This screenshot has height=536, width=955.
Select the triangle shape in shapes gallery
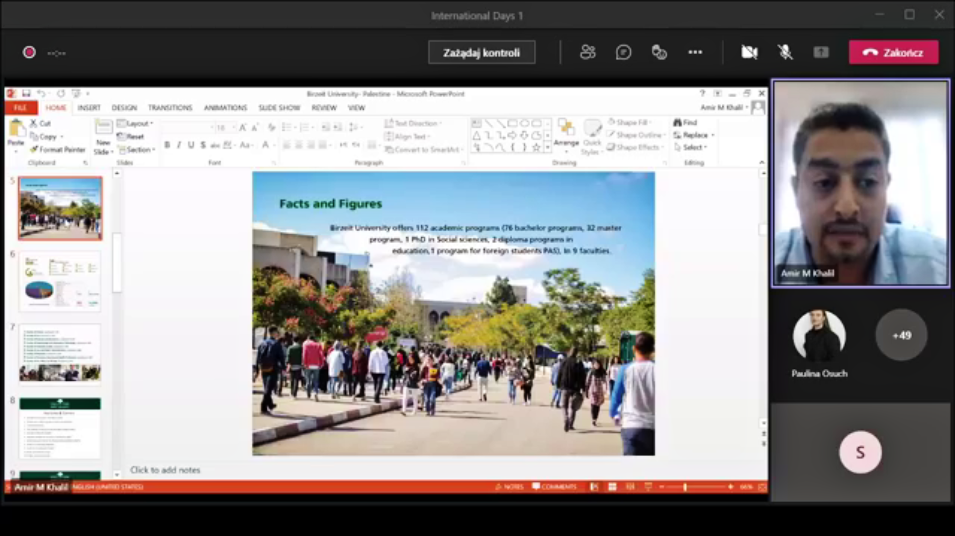pos(477,135)
